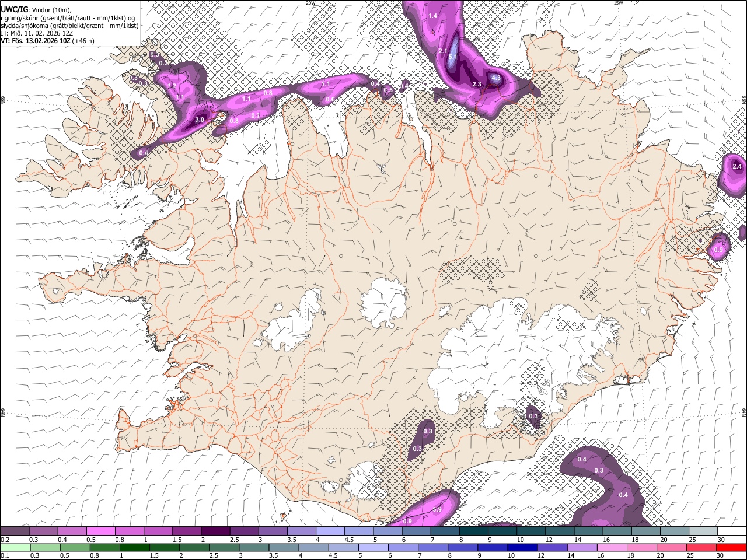Click the pink swatch above label 18 in the bottom legend row

(x=642, y=548)
